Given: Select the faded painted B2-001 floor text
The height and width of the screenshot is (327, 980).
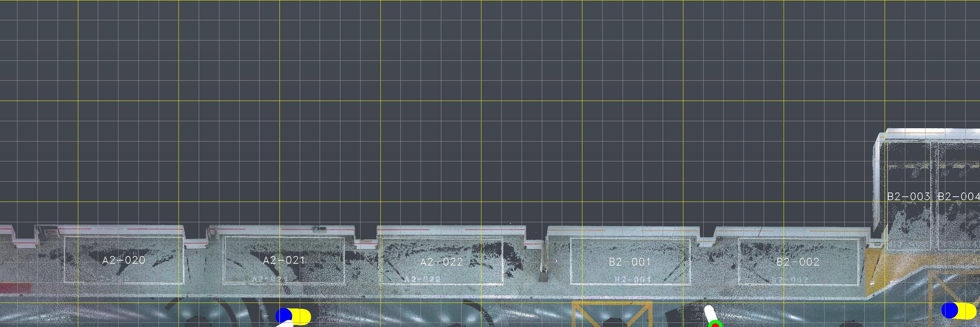Looking at the screenshot, I should click(633, 279).
